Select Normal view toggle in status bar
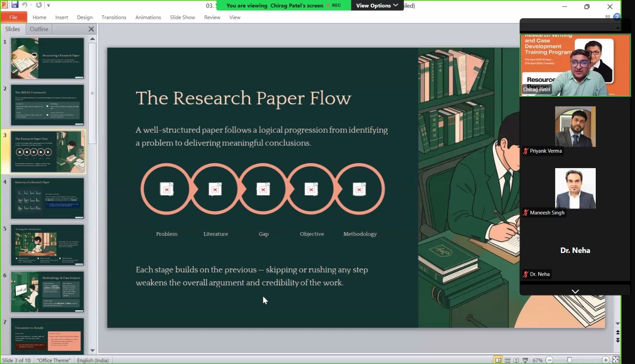 pyautogui.click(x=498, y=360)
